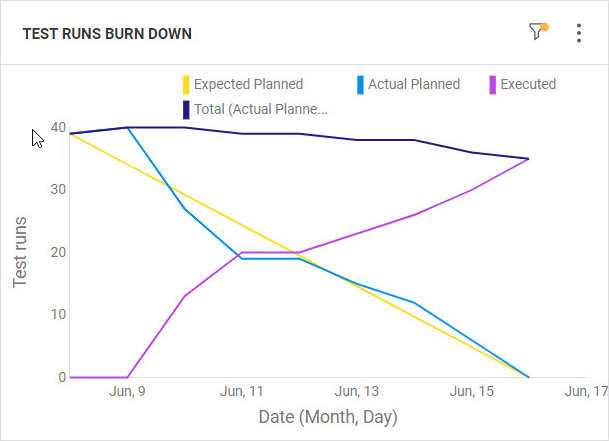Viewport: 609px width, 441px height.
Task: Open the burn down chart filter
Action: (538, 32)
